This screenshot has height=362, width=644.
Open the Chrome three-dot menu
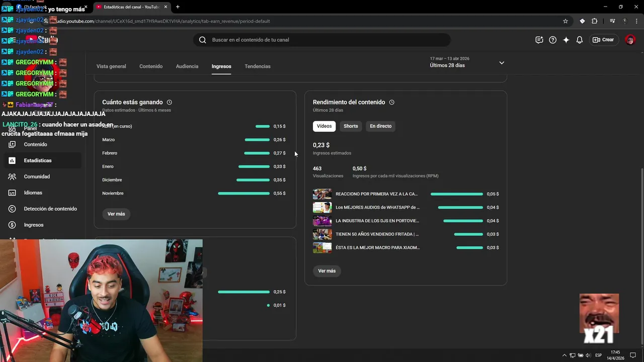point(636,21)
